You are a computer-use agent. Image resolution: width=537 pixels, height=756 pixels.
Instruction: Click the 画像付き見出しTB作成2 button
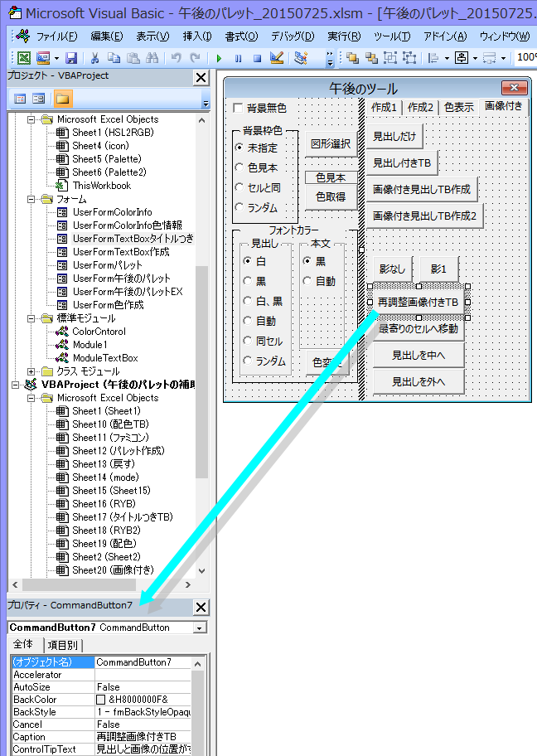[x=424, y=216]
